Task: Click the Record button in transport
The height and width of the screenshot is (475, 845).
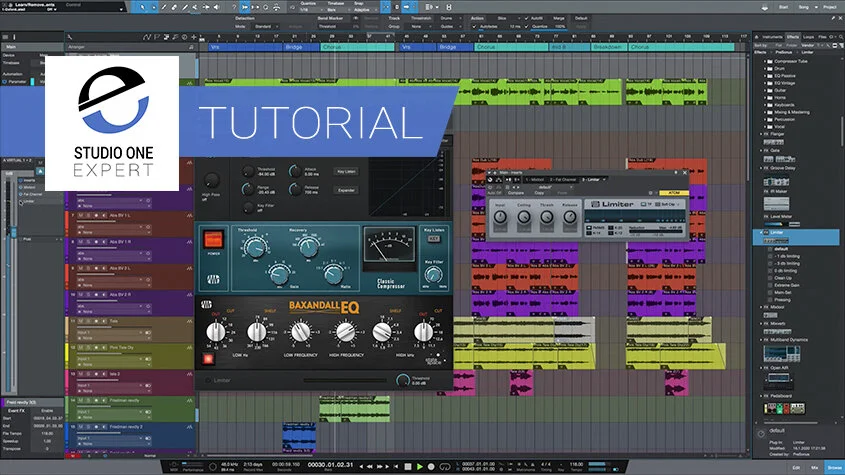Action: click(431, 466)
